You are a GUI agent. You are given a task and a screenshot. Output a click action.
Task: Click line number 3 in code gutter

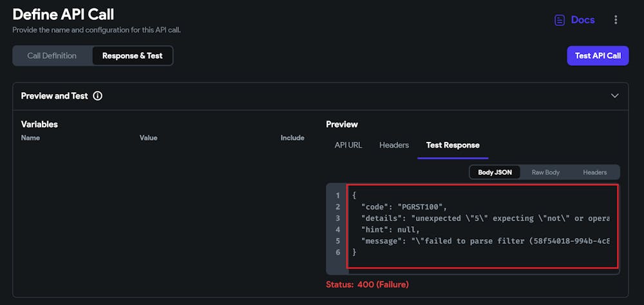click(337, 218)
